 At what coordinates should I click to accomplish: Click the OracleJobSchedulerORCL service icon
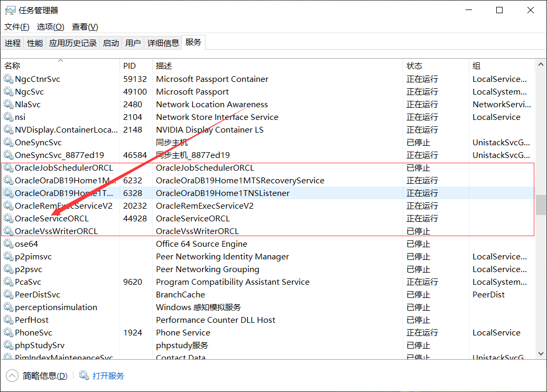pyautogui.click(x=8, y=168)
